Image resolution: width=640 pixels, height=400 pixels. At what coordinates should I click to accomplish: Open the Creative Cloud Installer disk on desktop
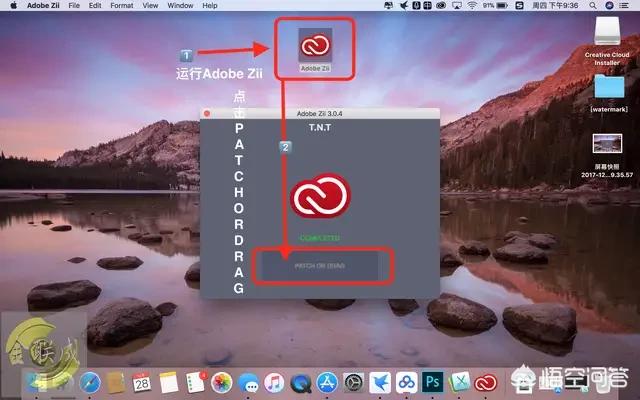pyautogui.click(x=607, y=31)
